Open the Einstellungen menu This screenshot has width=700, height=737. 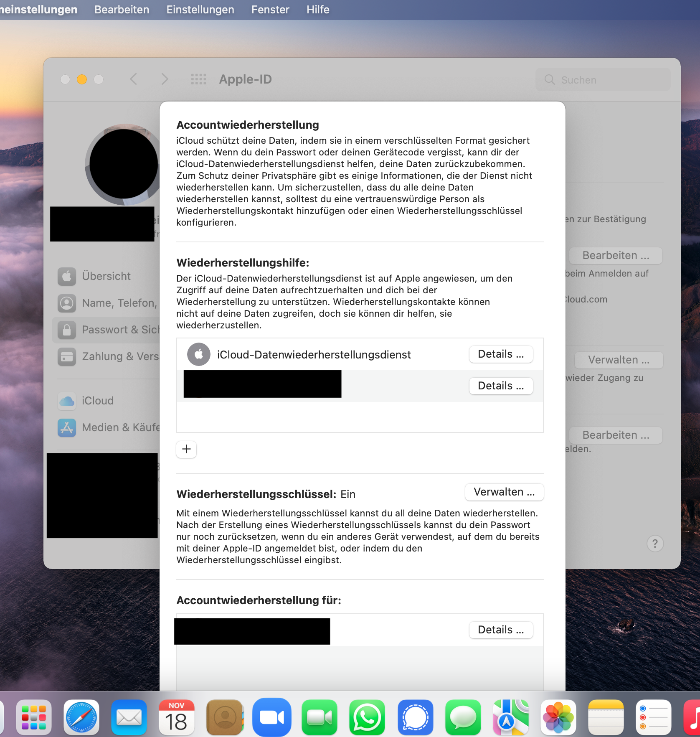point(200,10)
